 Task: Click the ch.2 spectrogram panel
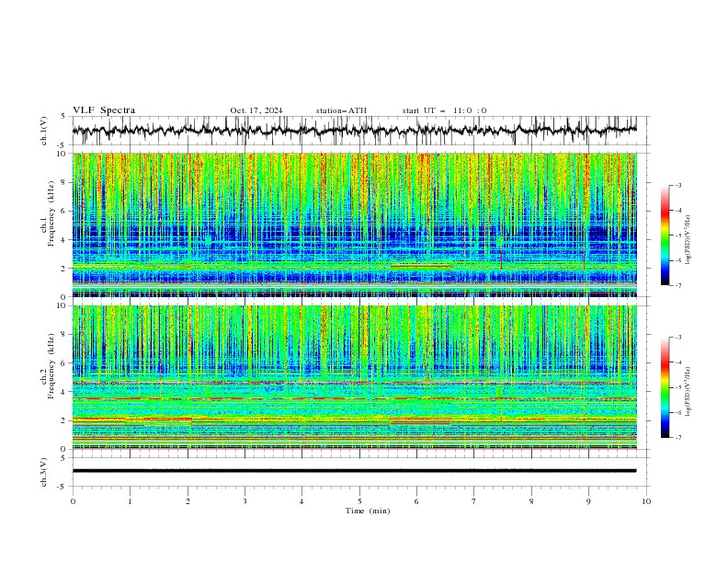point(354,377)
